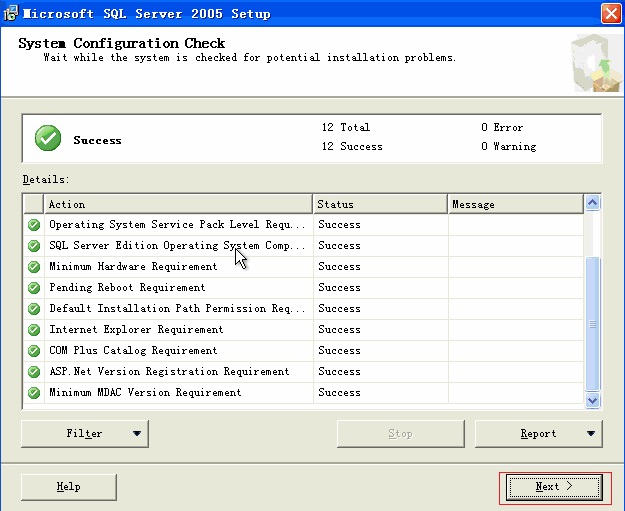
Task: Click the Success status of SQL Server Edition row
Action: 339,246
